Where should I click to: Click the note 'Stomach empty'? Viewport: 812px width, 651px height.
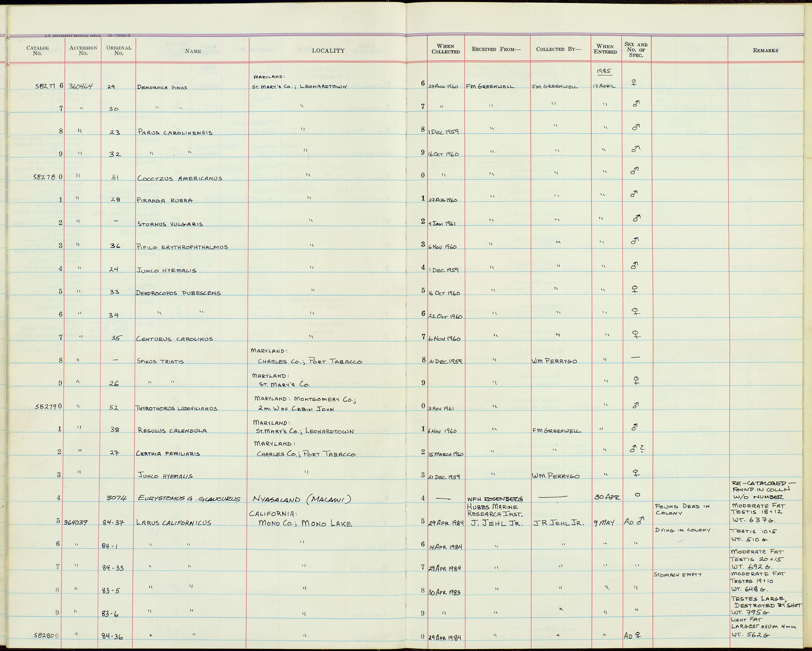click(x=678, y=575)
